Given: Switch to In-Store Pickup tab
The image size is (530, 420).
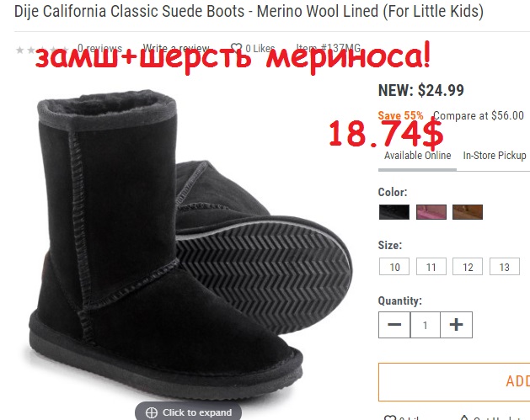Looking at the screenshot, I should [495, 156].
